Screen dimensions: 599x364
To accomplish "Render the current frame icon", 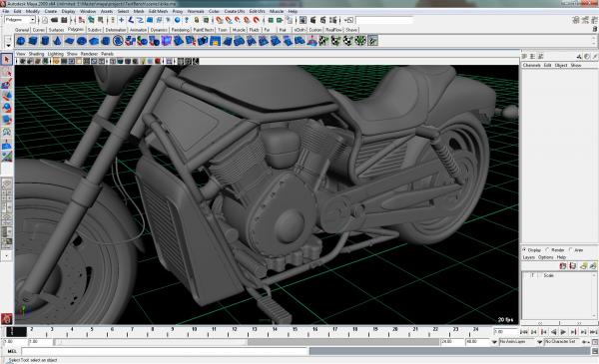I will point(313,20).
